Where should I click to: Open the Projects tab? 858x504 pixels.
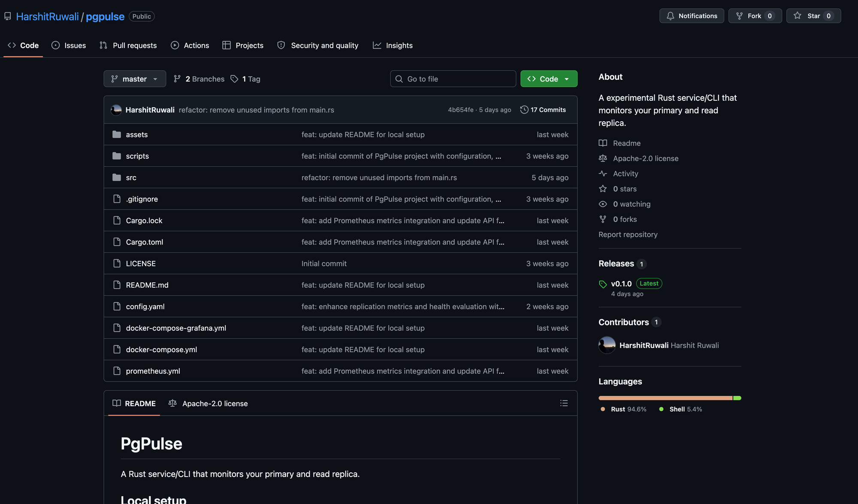click(243, 45)
